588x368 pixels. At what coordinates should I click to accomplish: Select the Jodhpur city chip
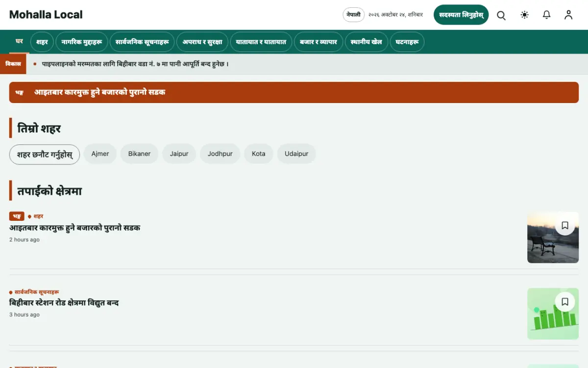tap(220, 154)
